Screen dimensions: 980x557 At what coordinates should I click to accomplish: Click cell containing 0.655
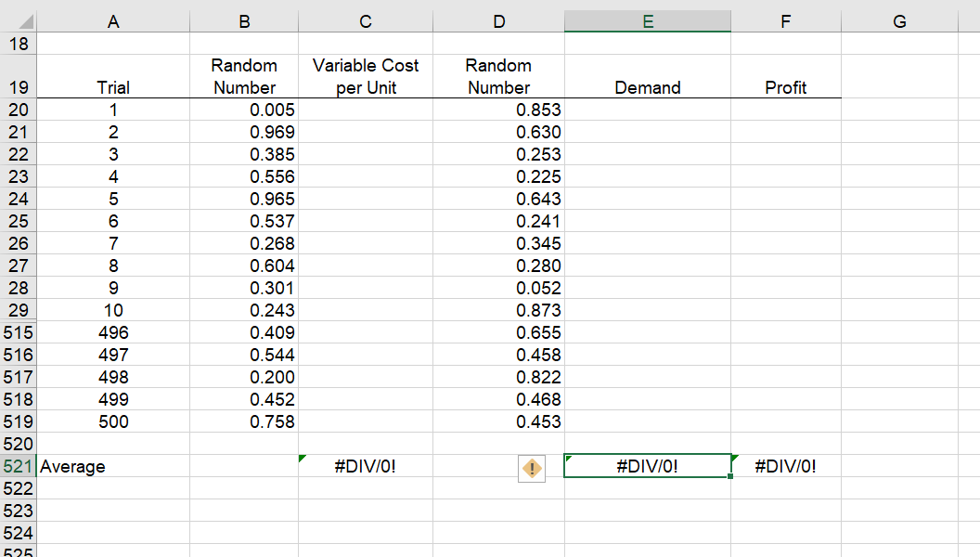coord(498,332)
